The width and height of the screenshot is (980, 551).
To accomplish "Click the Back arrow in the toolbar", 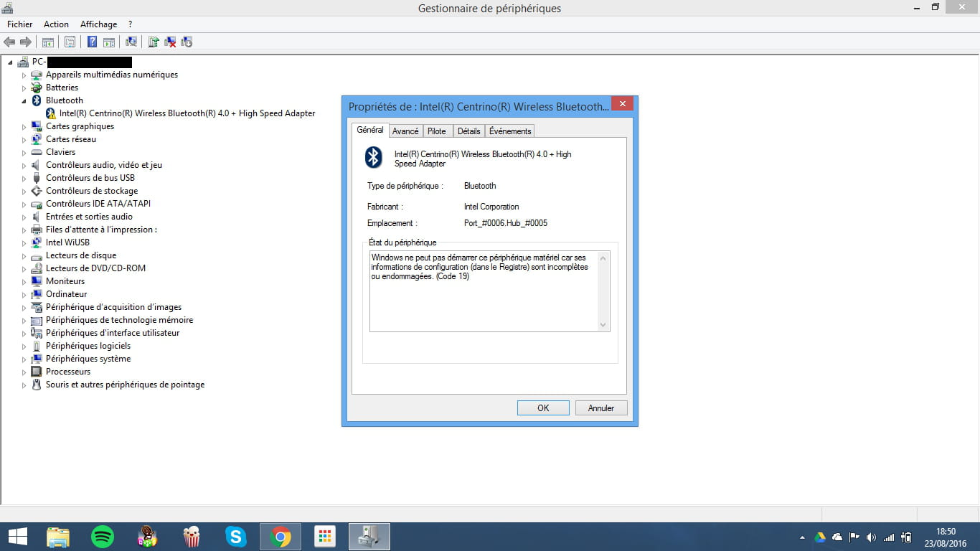I will pos(10,42).
